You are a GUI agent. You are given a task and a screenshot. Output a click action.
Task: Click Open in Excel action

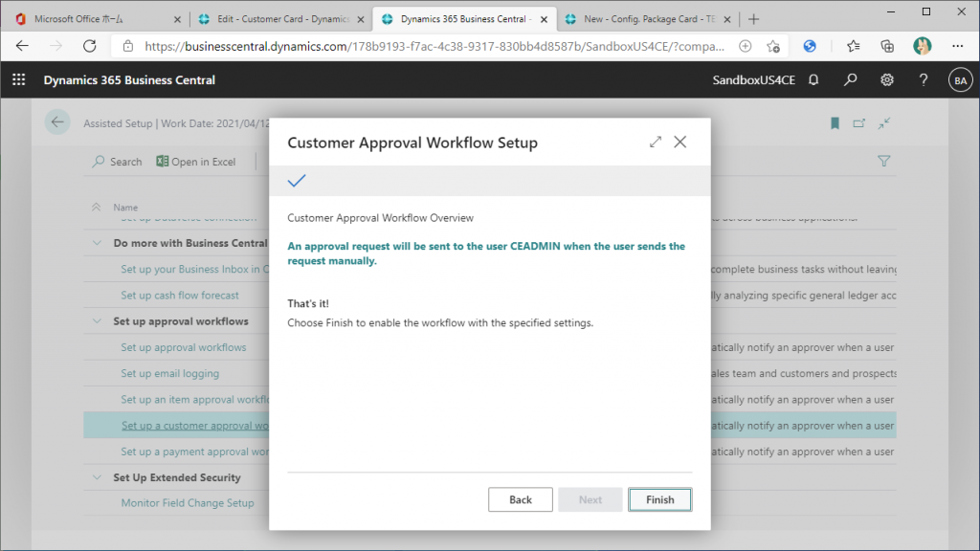195,162
